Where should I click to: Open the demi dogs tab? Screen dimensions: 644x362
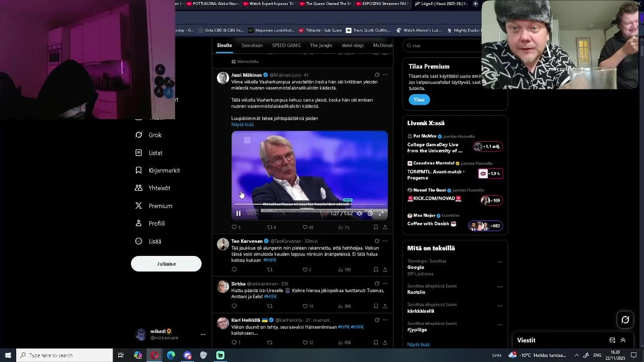pos(353,45)
